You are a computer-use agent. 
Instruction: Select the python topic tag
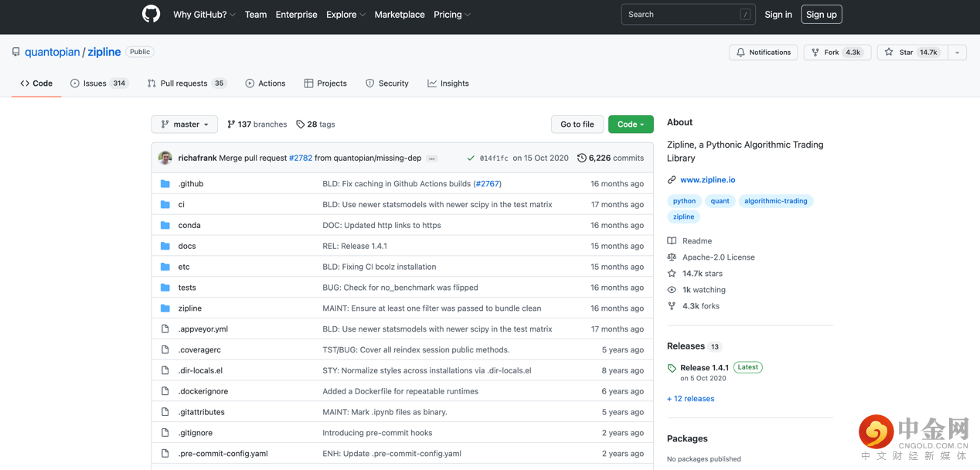(x=684, y=201)
